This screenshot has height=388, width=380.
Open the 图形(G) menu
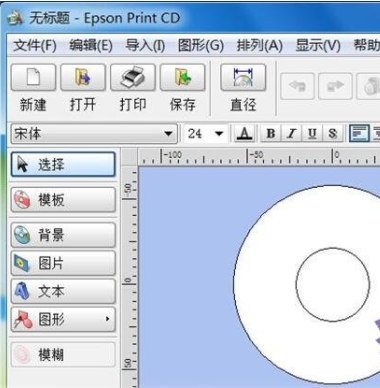tap(201, 45)
